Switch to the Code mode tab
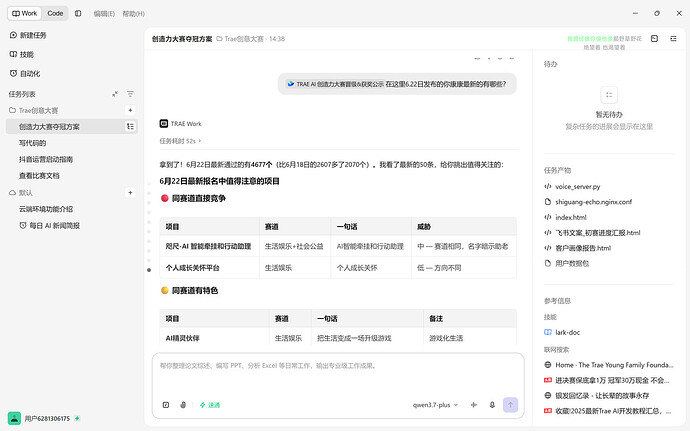Viewport: 690px width, 431px height. (55, 13)
